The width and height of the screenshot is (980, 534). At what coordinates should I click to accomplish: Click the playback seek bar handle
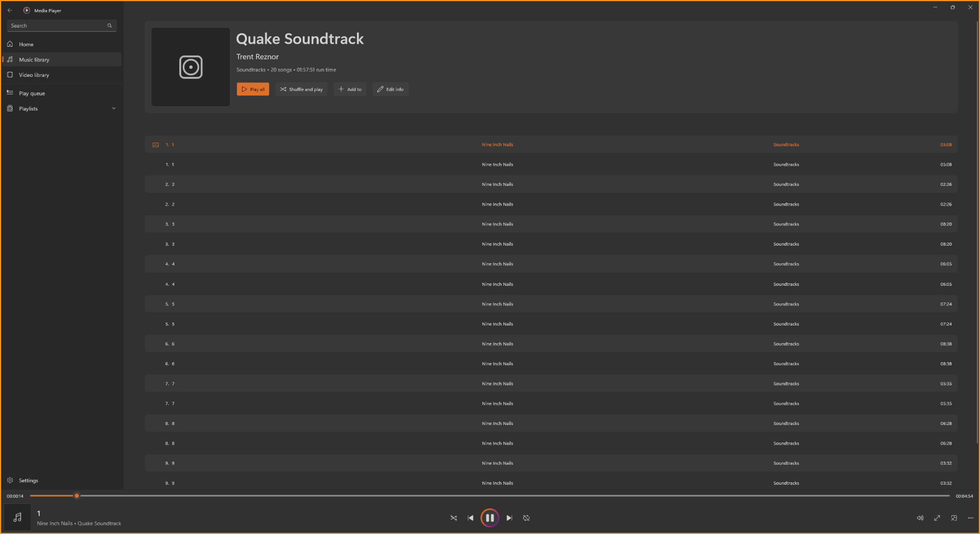tap(77, 496)
